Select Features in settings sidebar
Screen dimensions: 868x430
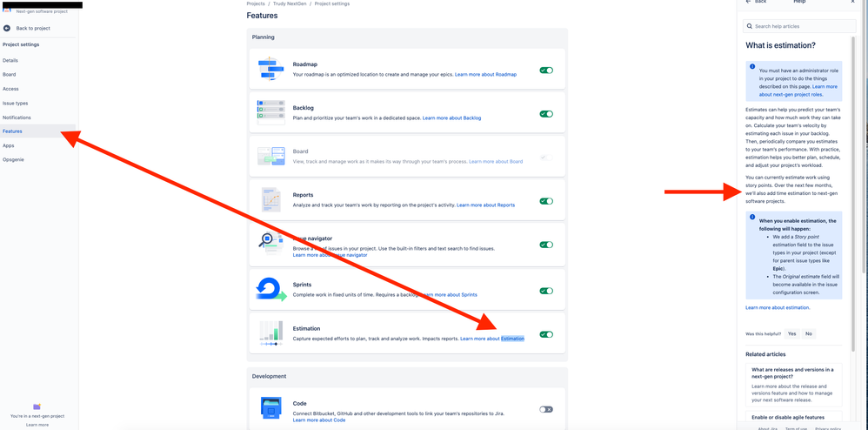point(37,131)
